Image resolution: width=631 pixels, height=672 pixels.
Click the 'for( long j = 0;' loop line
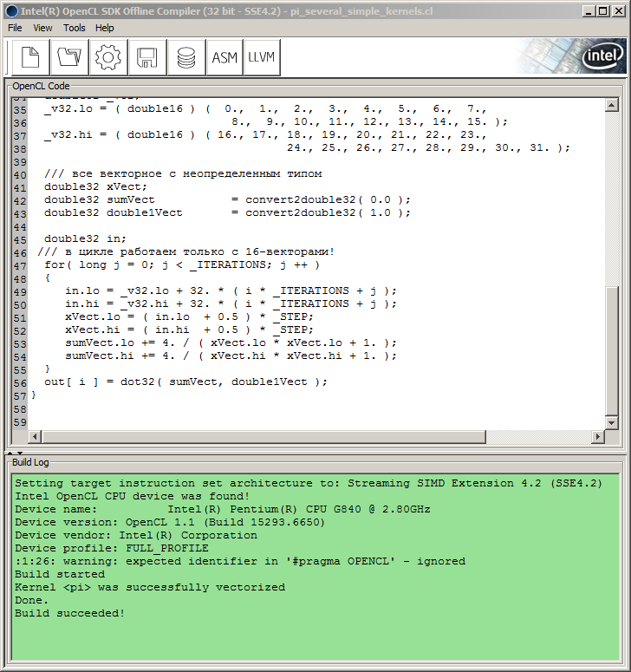coord(182,264)
